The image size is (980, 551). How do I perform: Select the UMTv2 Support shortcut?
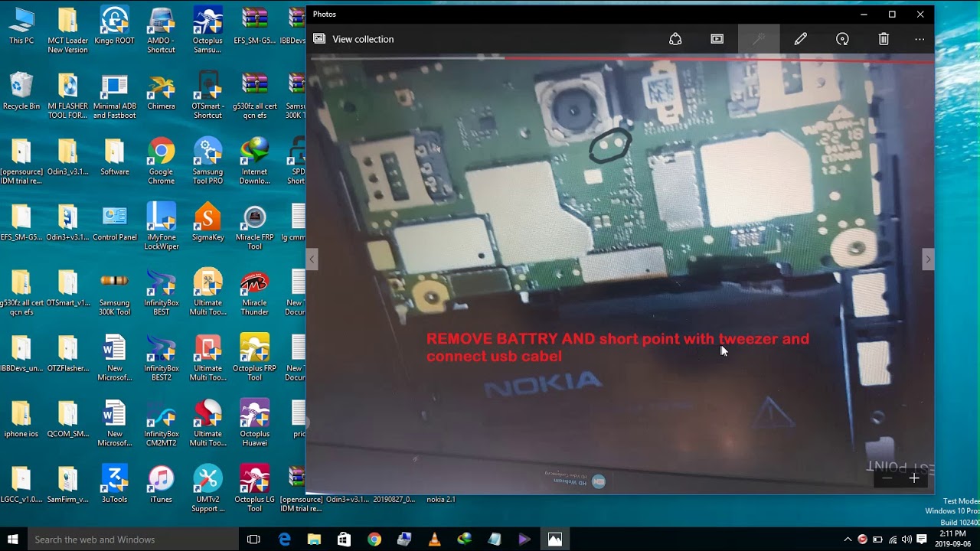(x=207, y=488)
